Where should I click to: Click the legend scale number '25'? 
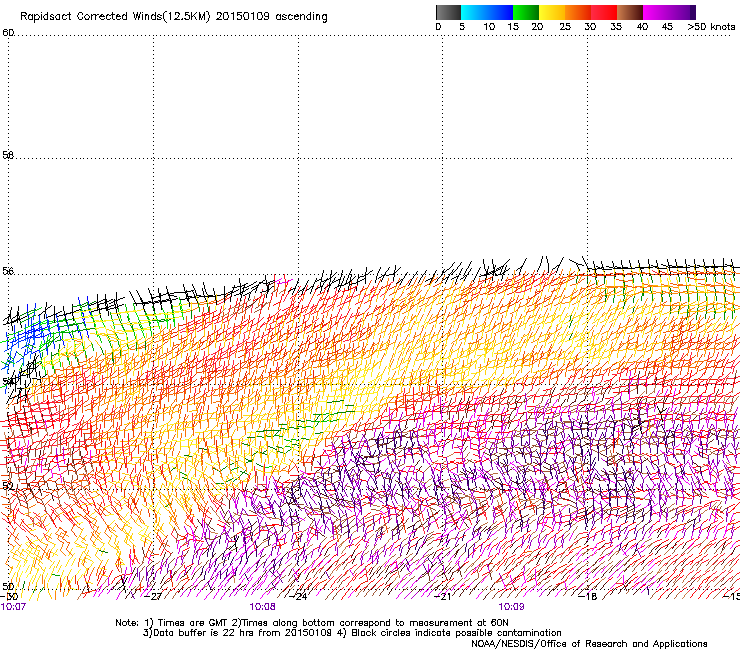coord(565,27)
